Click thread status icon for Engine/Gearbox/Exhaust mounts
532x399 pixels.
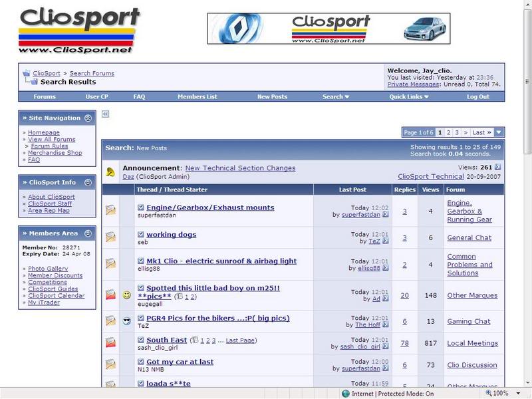click(110, 210)
